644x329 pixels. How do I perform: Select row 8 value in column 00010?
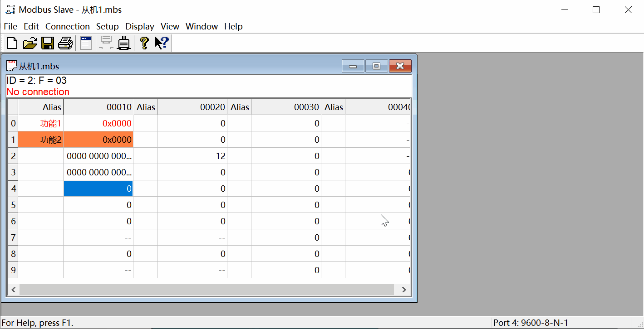coord(98,254)
